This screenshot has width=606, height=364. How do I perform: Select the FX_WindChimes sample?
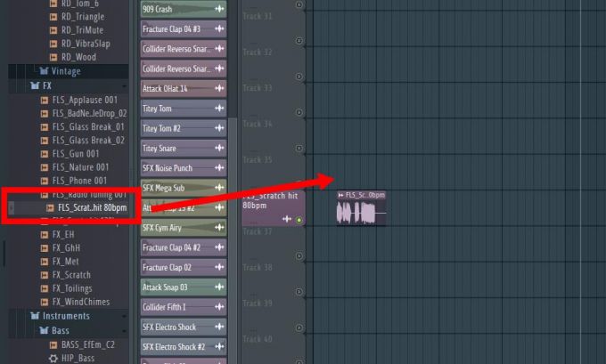(x=80, y=302)
